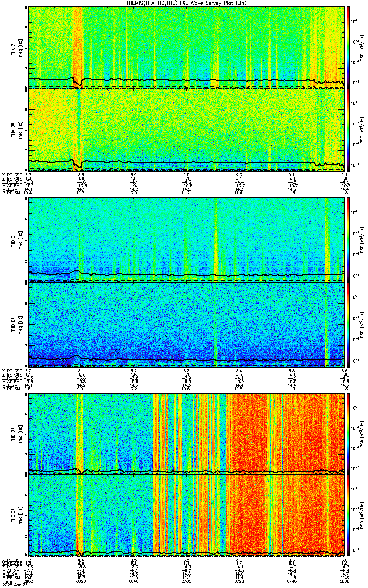Click the PSD color bar beside THA B-parallel panel
This screenshot has height=588, width=368.
[x=349, y=130]
